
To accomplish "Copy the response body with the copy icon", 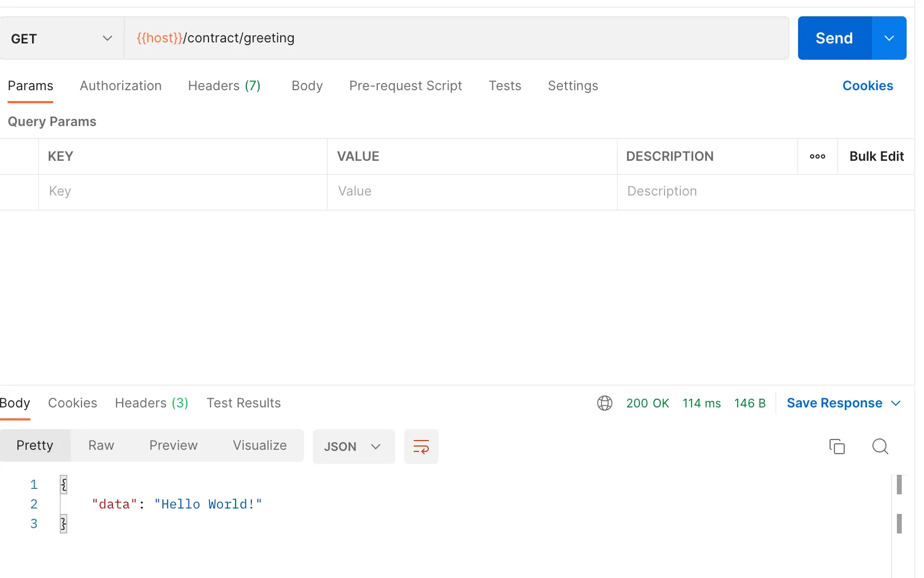I will coord(837,447).
